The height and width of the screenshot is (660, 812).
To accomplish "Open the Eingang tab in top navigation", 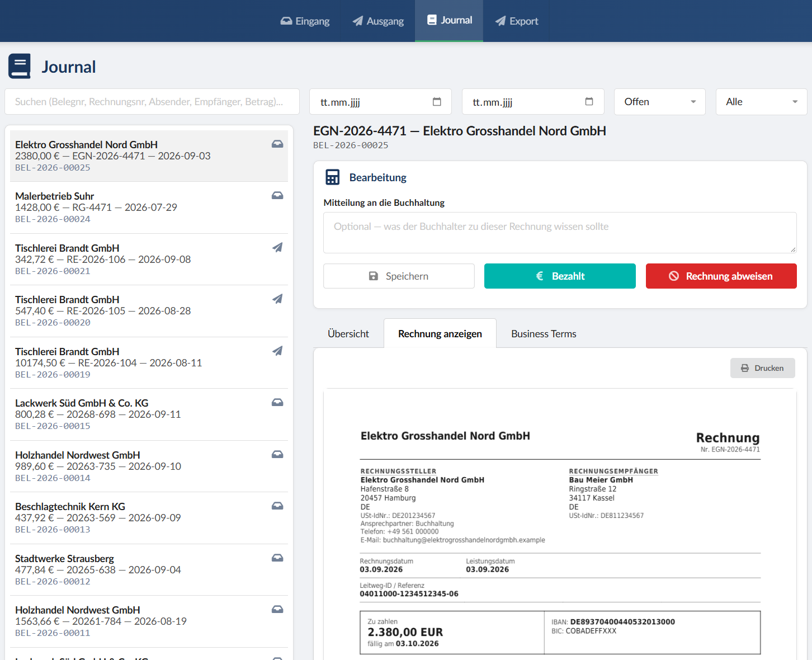I will pos(305,21).
